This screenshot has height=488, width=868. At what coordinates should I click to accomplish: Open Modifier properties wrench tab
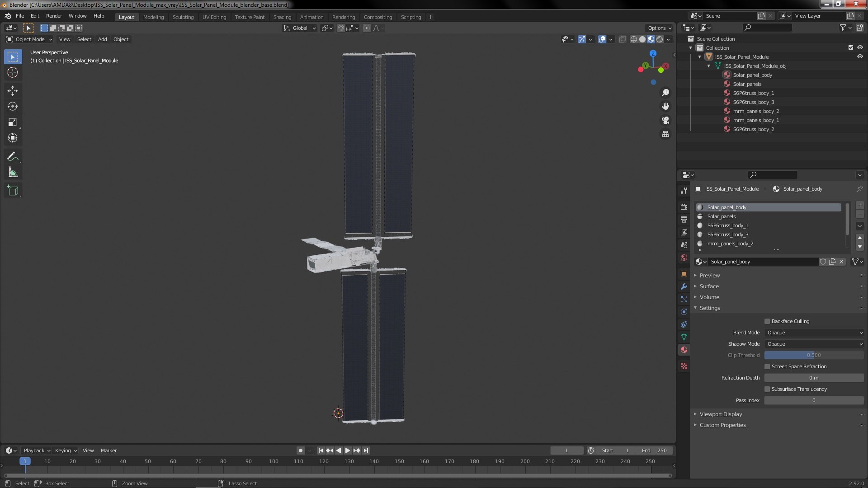click(x=684, y=286)
